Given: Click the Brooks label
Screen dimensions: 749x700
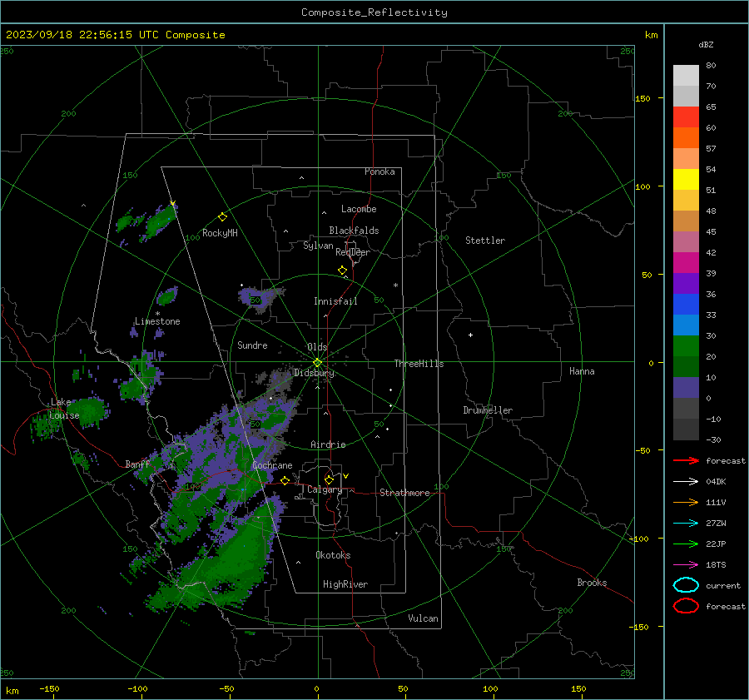Looking at the screenshot, I should [x=592, y=583].
